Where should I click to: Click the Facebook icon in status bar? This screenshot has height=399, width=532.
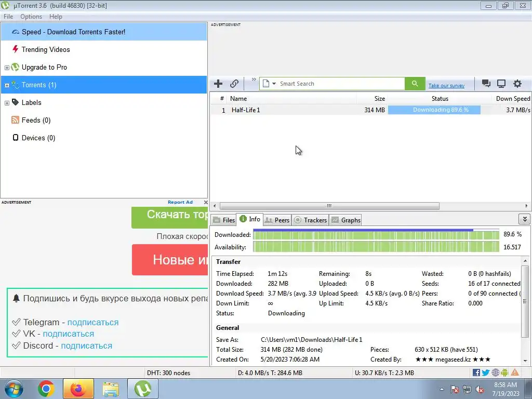coord(476,373)
